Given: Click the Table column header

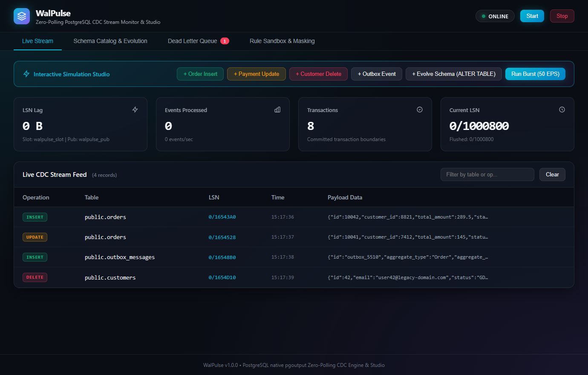Looking at the screenshot, I should (92, 197).
